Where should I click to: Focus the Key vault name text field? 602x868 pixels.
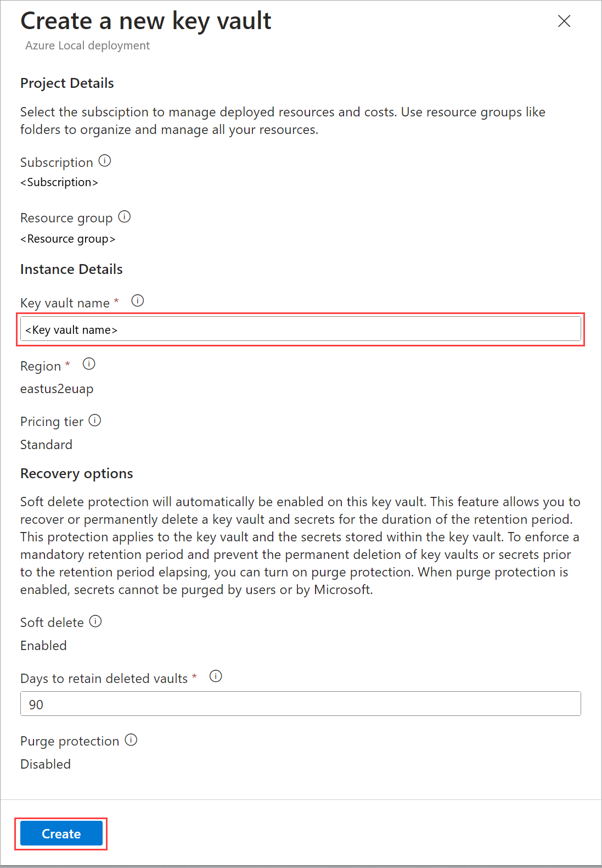tap(301, 329)
